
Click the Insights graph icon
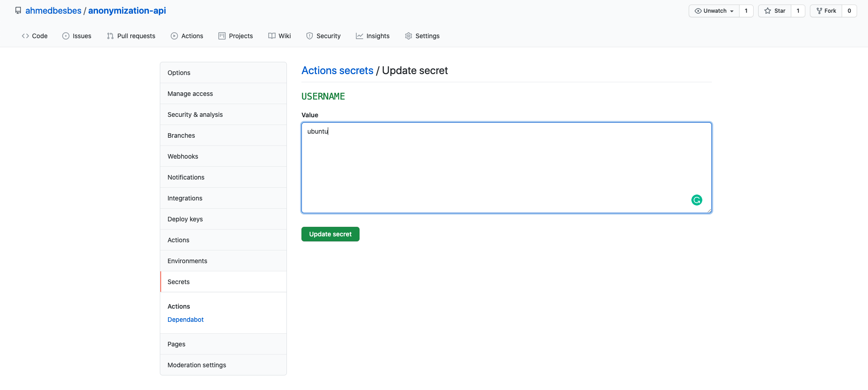click(x=360, y=36)
